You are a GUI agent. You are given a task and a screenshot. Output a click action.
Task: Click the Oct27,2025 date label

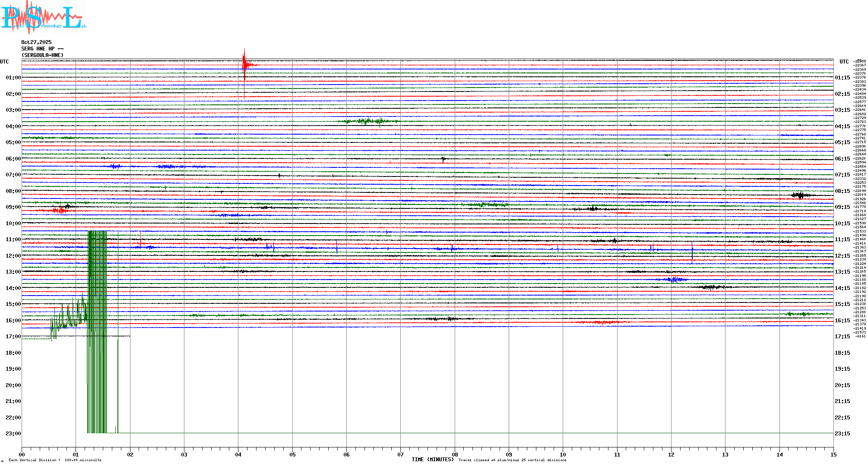[36, 42]
